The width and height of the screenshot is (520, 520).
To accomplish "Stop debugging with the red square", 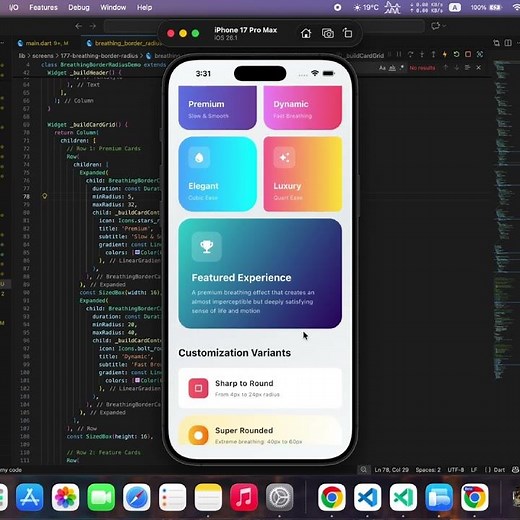I will click(x=468, y=54).
